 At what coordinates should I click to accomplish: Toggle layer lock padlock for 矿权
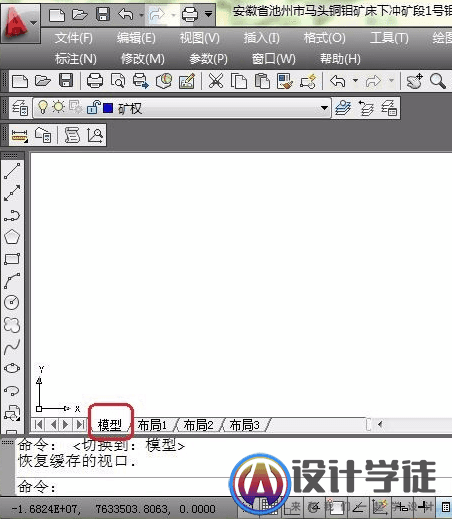click(x=93, y=107)
